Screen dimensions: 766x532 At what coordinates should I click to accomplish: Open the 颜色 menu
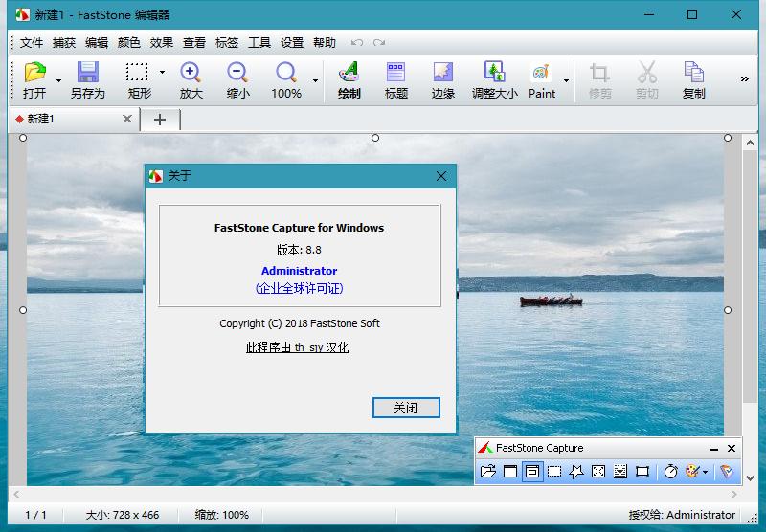(x=129, y=43)
